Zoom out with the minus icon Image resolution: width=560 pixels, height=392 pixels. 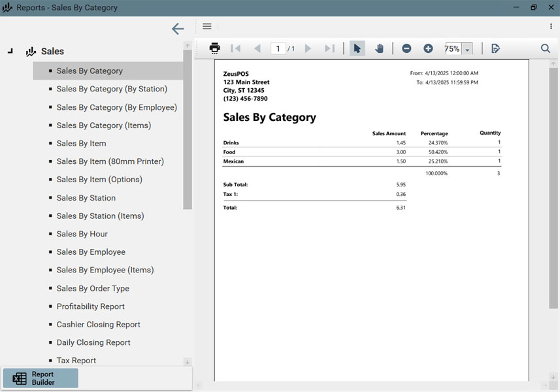[x=406, y=48]
